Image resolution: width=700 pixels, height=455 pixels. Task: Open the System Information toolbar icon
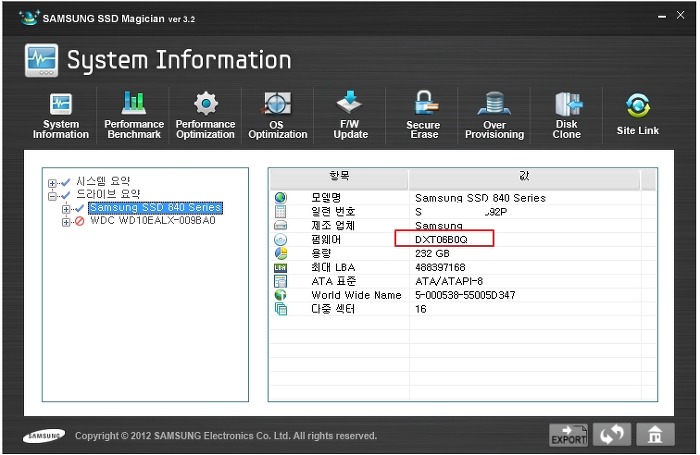[61, 116]
